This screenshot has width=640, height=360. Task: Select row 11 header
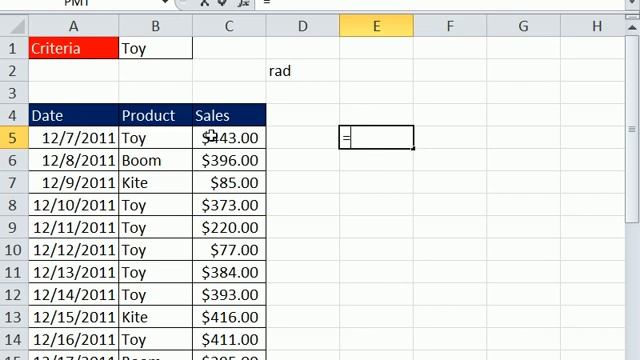tap(14, 273)
